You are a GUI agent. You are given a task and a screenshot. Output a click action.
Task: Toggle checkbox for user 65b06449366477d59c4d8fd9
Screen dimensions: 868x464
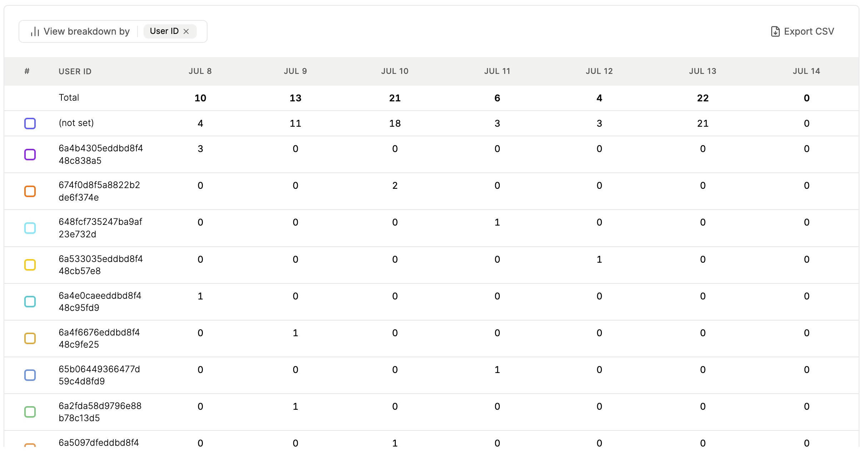coord(30,375)
